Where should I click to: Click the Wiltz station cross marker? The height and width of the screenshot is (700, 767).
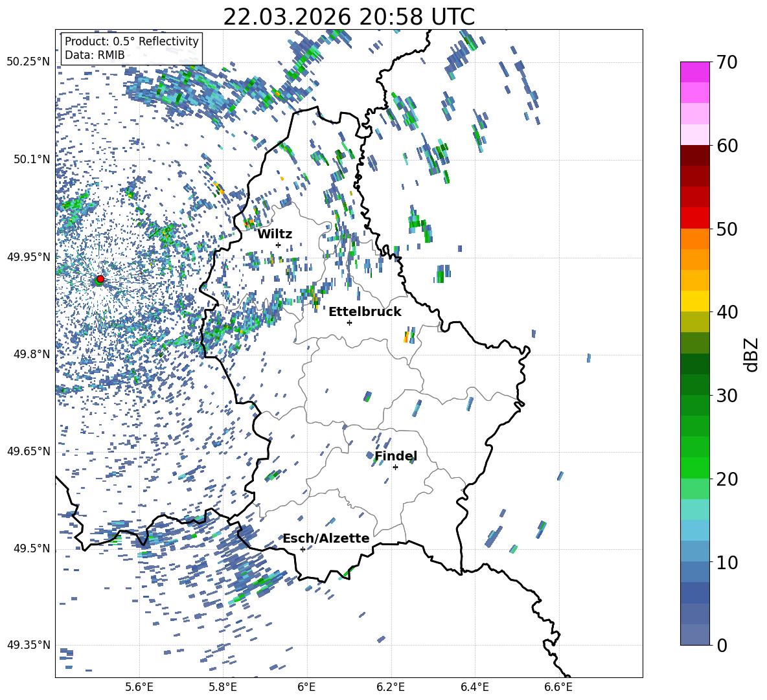278,245
